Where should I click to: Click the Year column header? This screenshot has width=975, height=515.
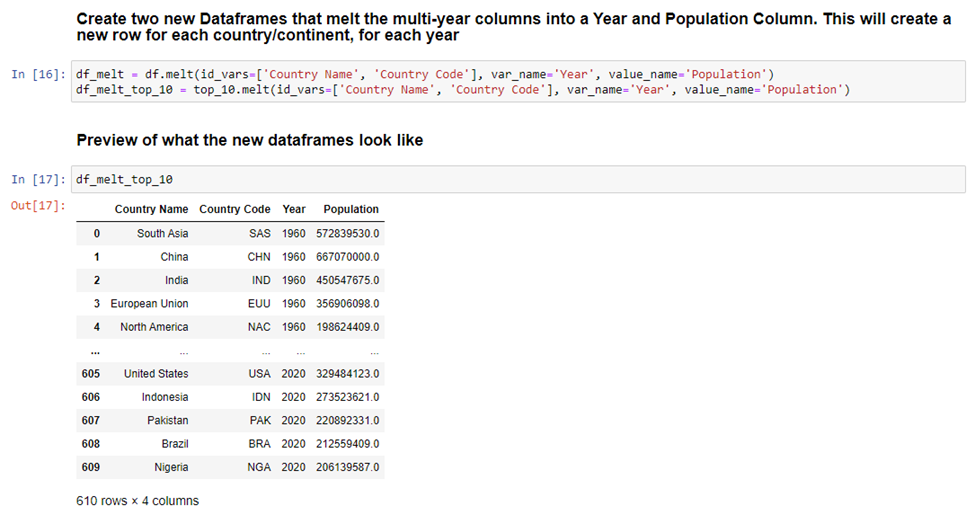click(293, 209)
